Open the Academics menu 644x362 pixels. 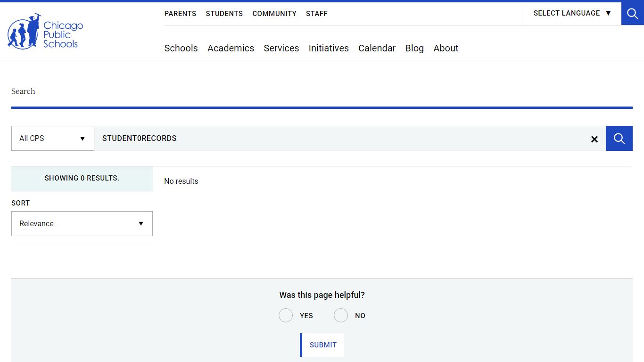231,48
